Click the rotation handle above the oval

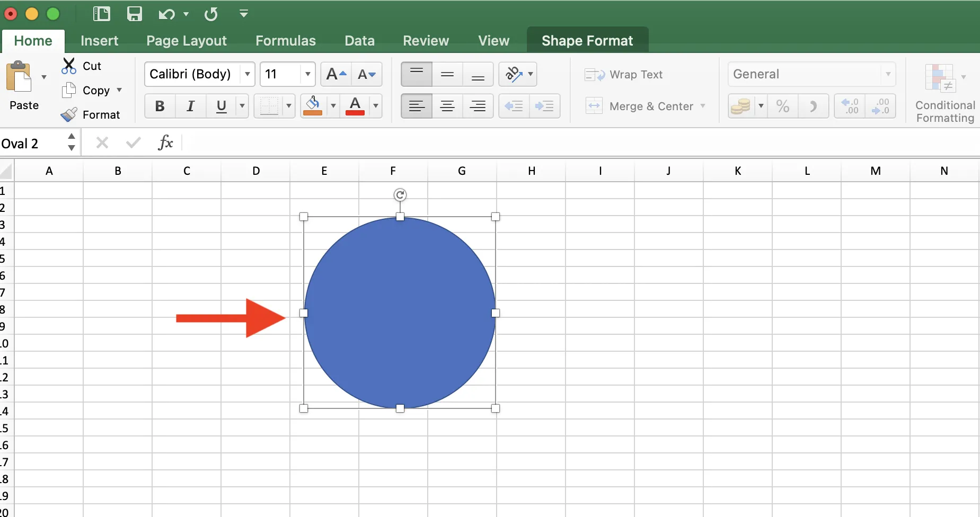click(400, 195)
